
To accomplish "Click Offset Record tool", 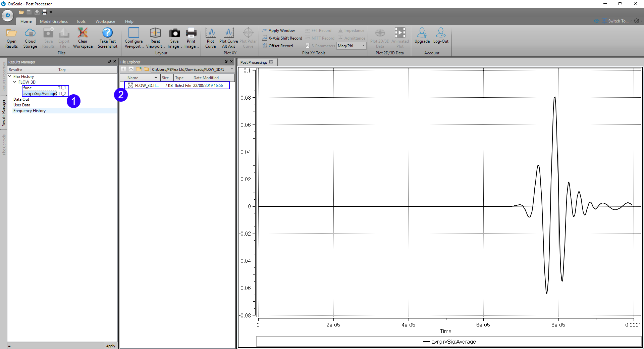I will pos(277,46).
